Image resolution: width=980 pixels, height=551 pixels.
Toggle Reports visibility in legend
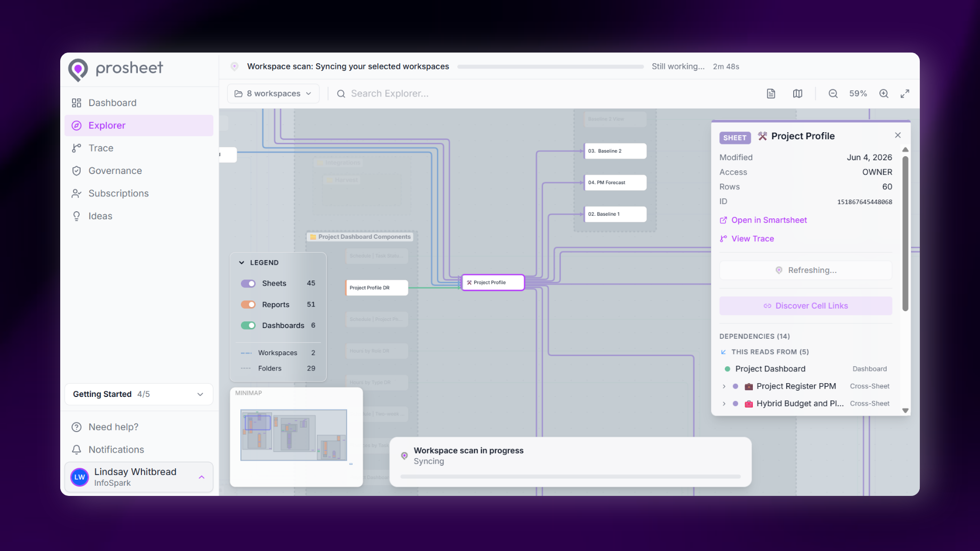point(249,305)
